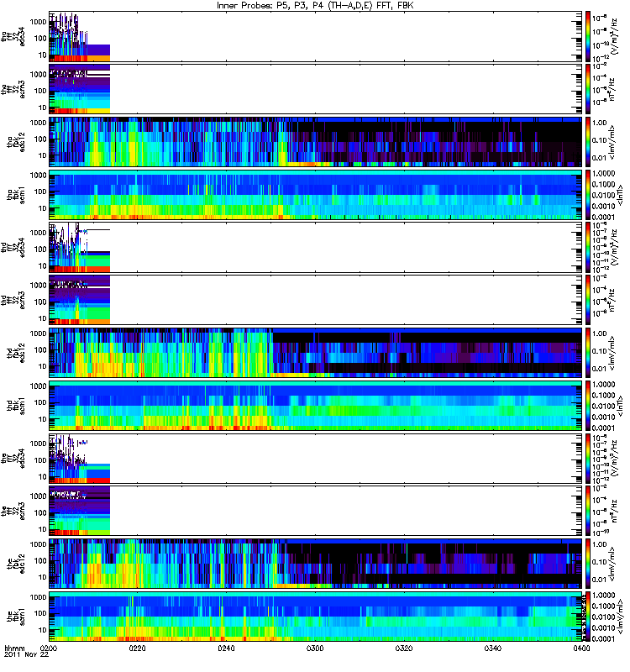Click the '(V/m)²/Hz' unit label of tha edc34 colorbar

coord(615,36)
